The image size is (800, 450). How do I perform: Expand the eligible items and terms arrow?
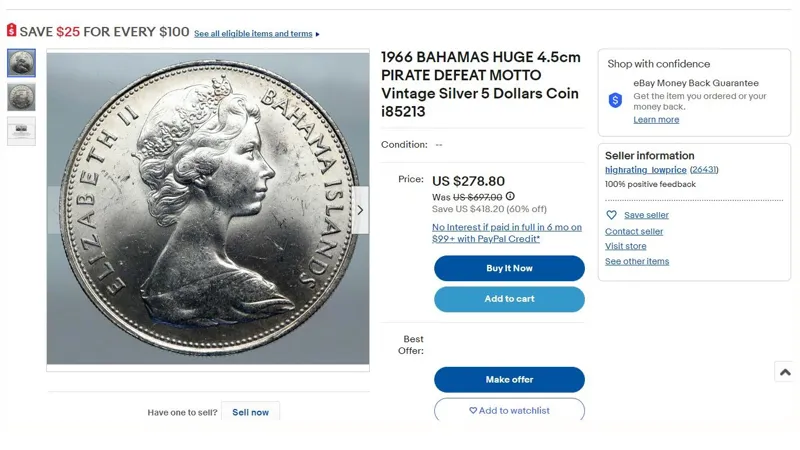[318, 34]
